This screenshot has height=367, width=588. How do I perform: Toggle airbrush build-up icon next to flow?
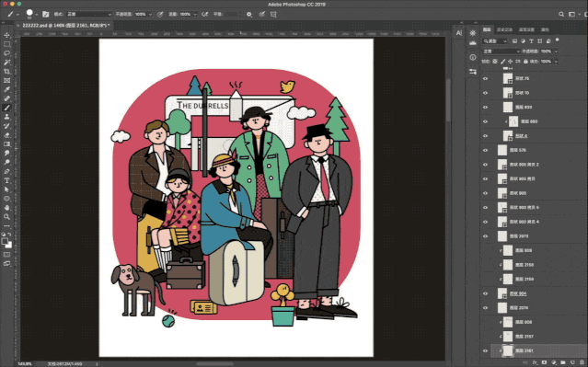(x=205, y=14)
